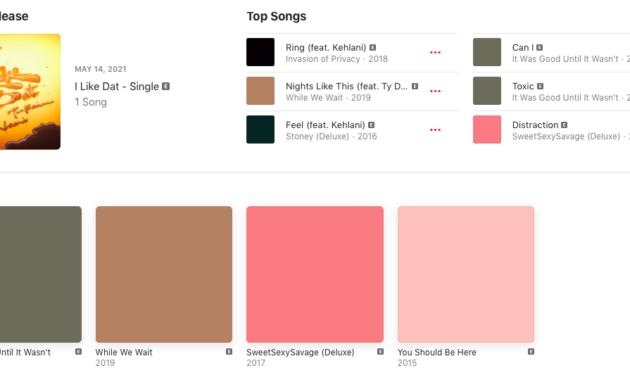Click Ring song black album artwork
The height and width of the screenshot is (380, 630).
coord(260,52)
